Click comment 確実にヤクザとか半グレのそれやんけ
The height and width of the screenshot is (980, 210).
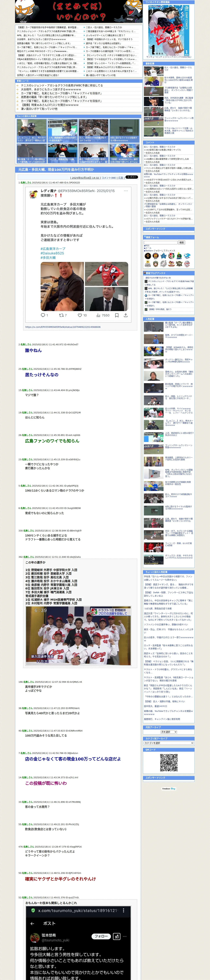[x=61, y=879]
